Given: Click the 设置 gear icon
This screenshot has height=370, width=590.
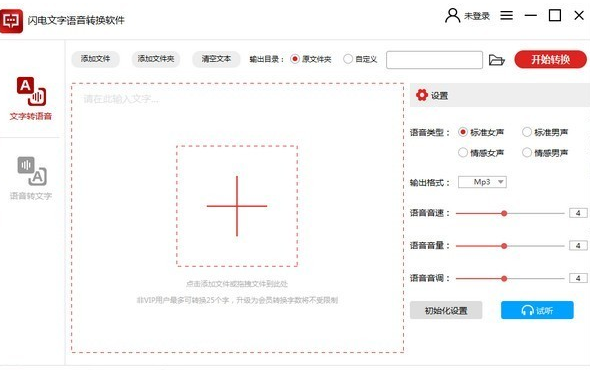Looking at the screenshot, I should point(421,95).
